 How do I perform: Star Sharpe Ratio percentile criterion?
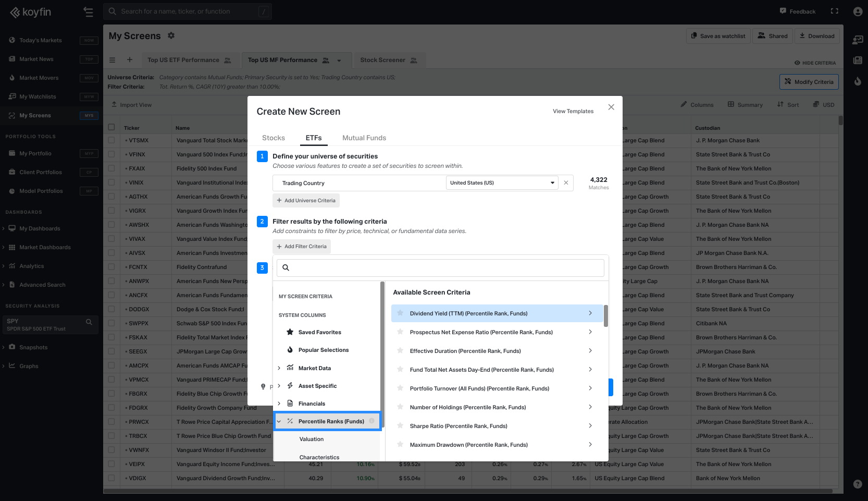point(400,426)
